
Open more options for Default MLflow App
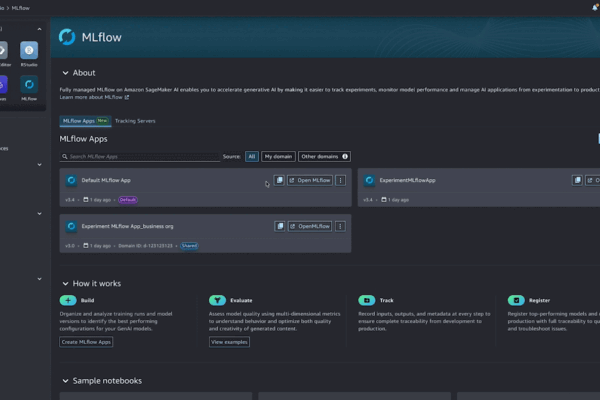341,180
